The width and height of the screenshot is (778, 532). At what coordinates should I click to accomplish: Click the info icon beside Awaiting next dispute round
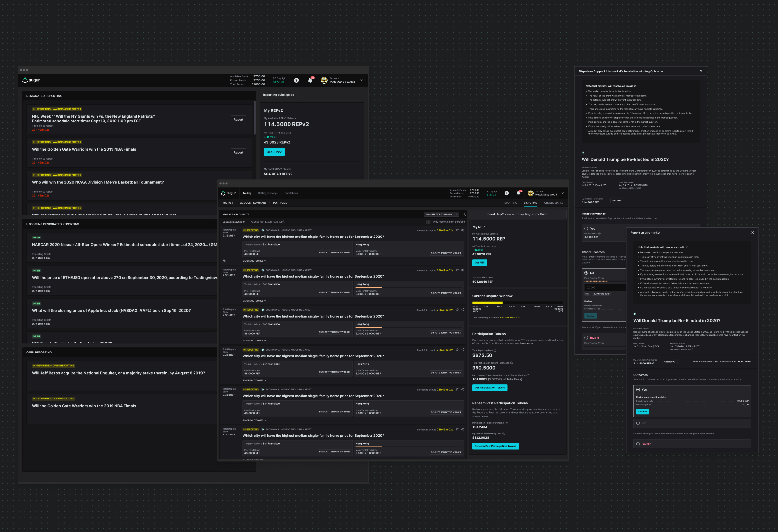click(x=284, y=222)
